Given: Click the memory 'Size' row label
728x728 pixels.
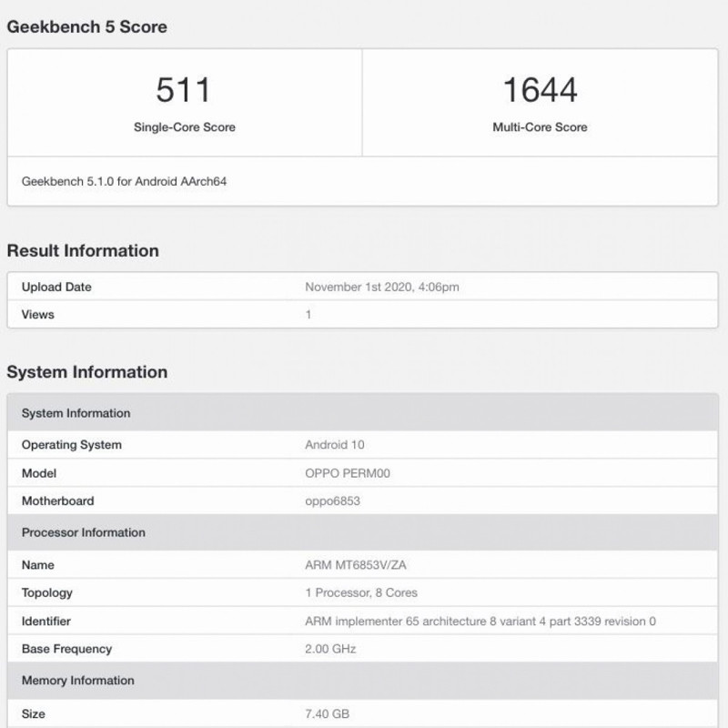Looking at the screenshot, I should 33,713.
